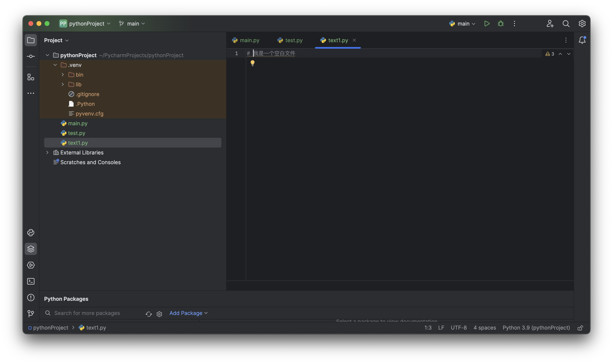The image size is (613, 364).
Task: Open the Structure tool window icon
Action: pyautogui.click(x=31, y=77)
